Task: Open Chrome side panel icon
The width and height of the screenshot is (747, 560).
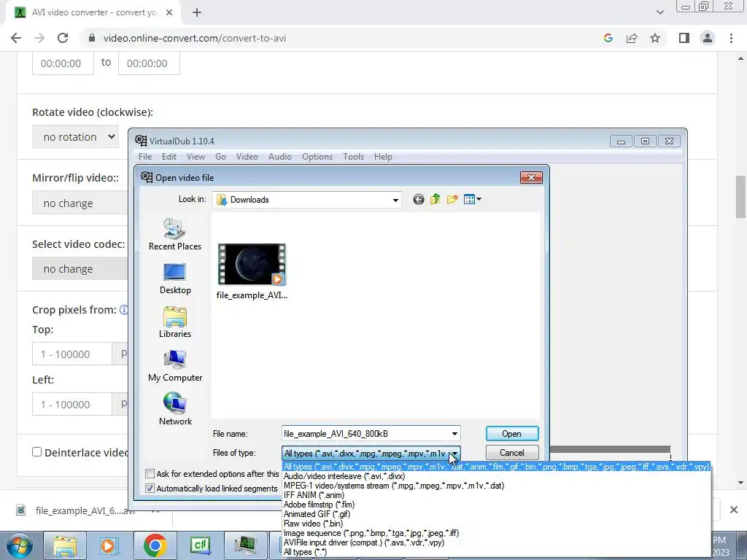Action: click(684, 38)
